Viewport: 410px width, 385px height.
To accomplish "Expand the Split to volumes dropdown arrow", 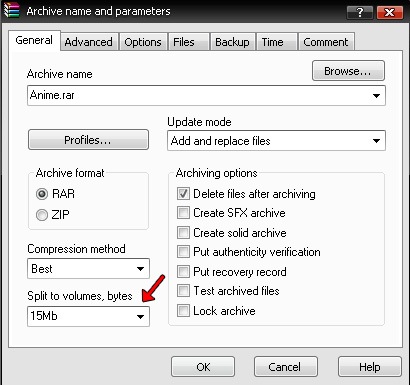I will (140, 316).
